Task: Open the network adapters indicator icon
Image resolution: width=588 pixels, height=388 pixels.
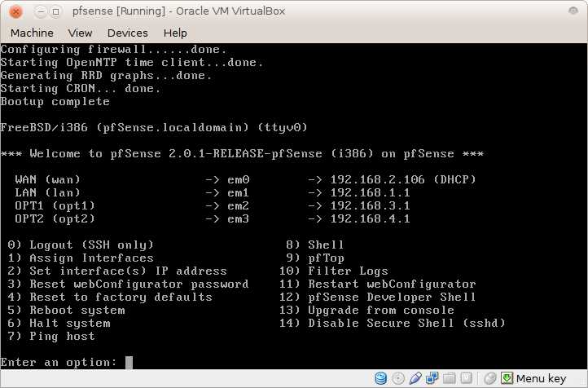Action: coord(432,378)
